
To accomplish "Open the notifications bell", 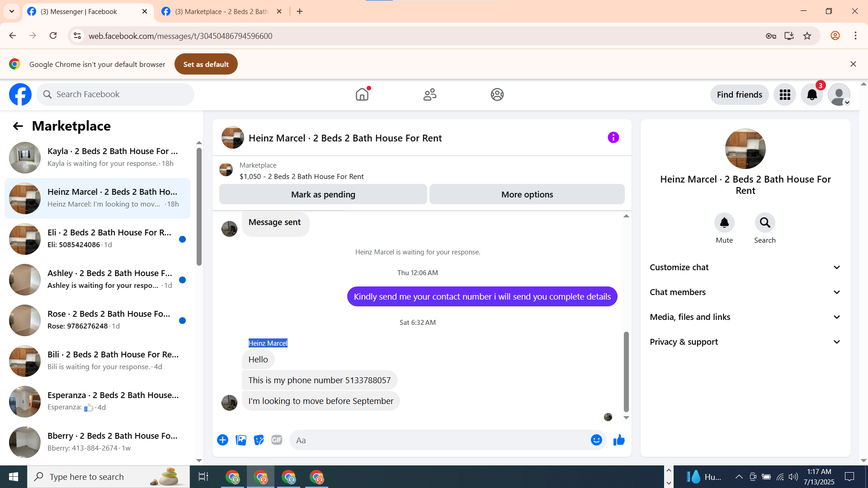I will point(812,94).
